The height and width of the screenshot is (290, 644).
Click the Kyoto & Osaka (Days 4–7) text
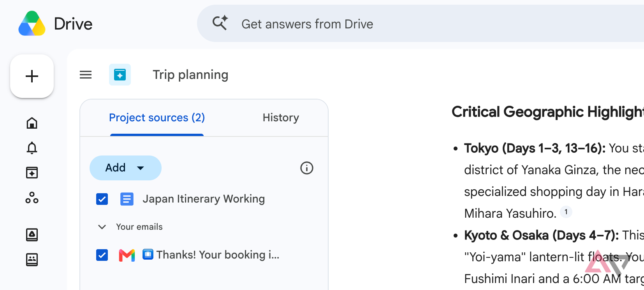pos(541,235)
